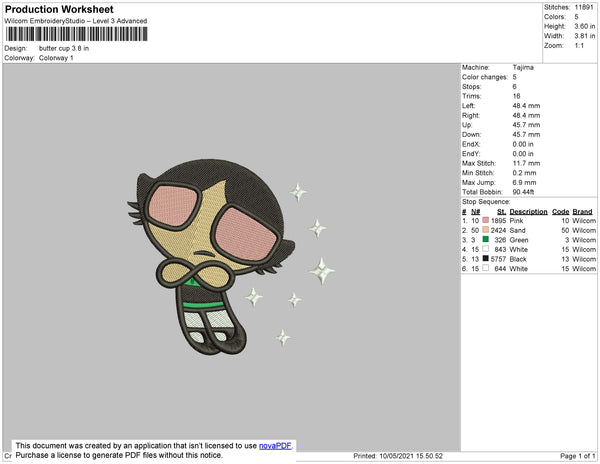This screenshot has height=464, width=600.
Task: Click the 'EndY:' value 0.00 in
Action: point(523,153)
